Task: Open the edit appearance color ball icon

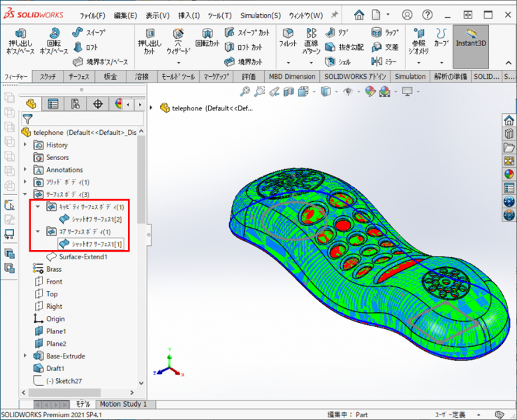Action: click(x=370, y=91)
